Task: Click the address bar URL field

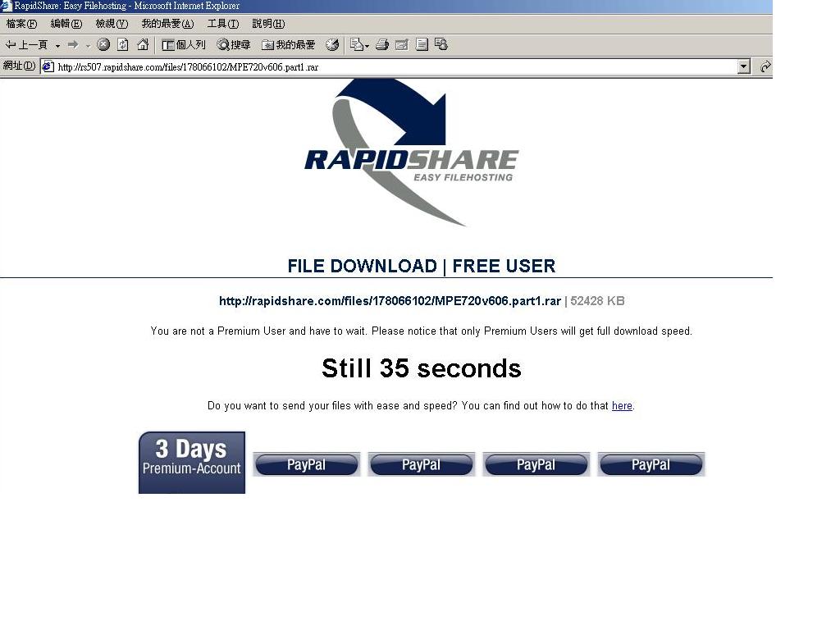Action: point(394,66)
